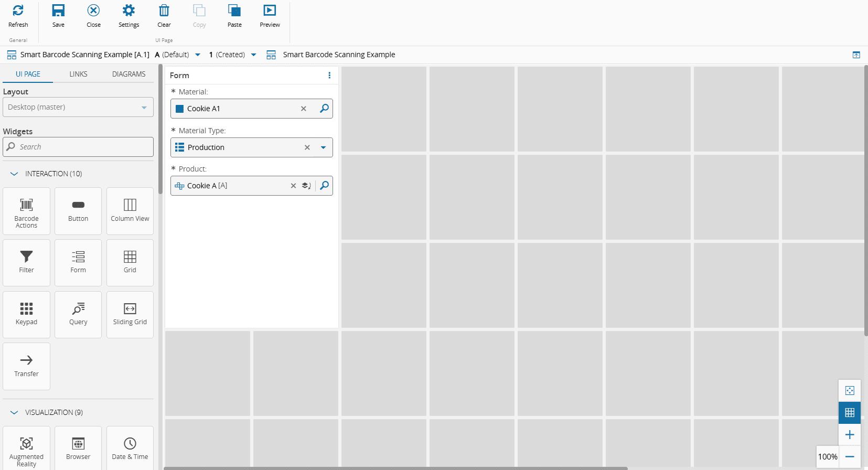The image size is (868, 470).
Task: Click the Material Cookie A1 input field
Action: (x=252, y=109)
